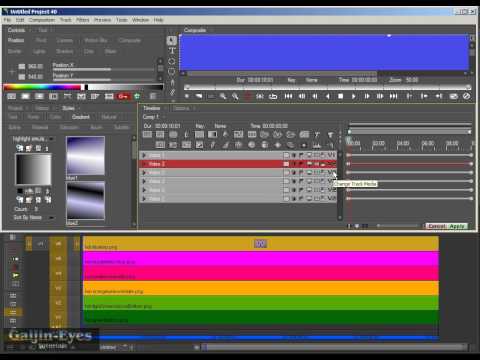
Task: Untick the checkbox on the red selected track
Action: pos(286,164)
